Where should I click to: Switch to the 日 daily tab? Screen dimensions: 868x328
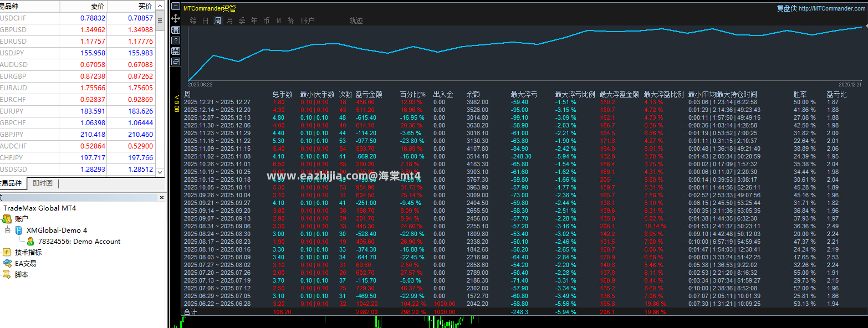205,20
